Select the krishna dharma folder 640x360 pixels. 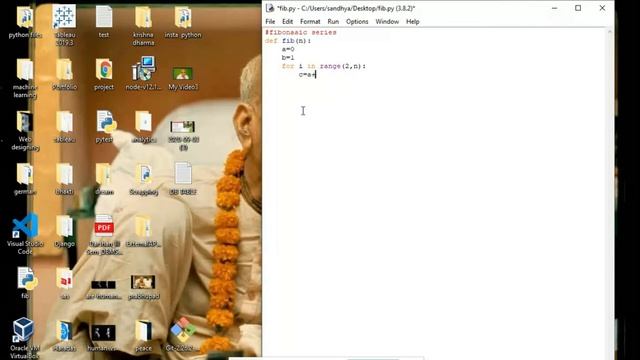[143, 25]
